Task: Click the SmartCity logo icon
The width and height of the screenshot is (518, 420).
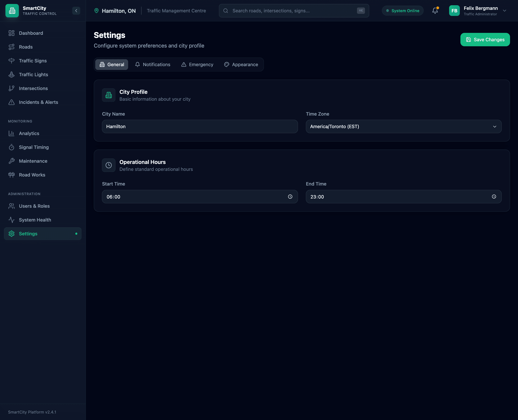Action: 12,11
